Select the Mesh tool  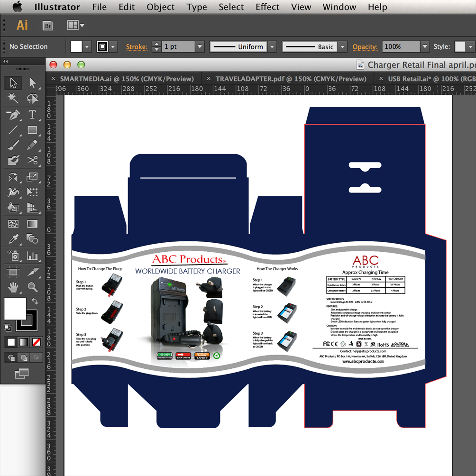point(13,224)
